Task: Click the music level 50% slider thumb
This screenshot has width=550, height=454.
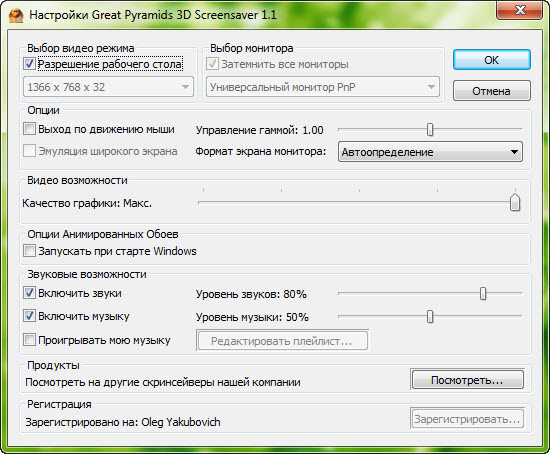Action: pos(430,316)
